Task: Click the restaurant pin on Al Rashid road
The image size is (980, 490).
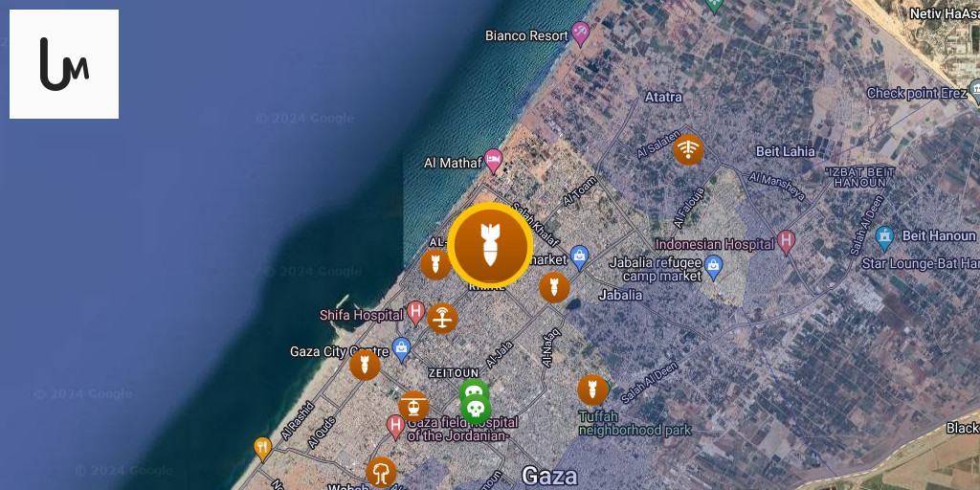Action: click(x=262, y=448)
